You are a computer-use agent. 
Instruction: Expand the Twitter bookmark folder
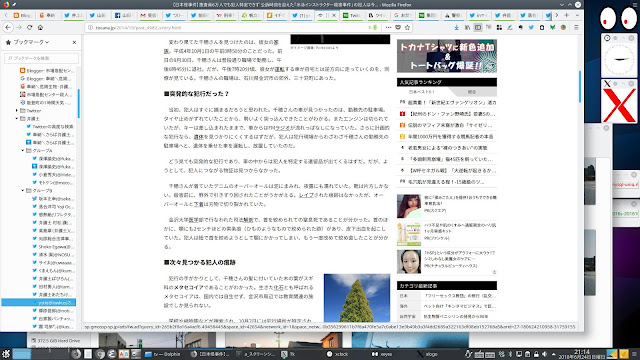(x=17, y=111)
